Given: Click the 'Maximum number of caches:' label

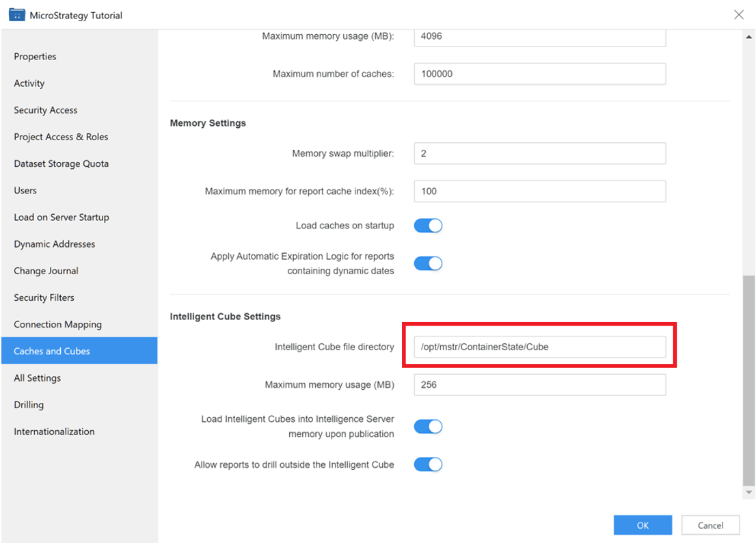Looking at the screenshot, I should (x=333, y=74).
